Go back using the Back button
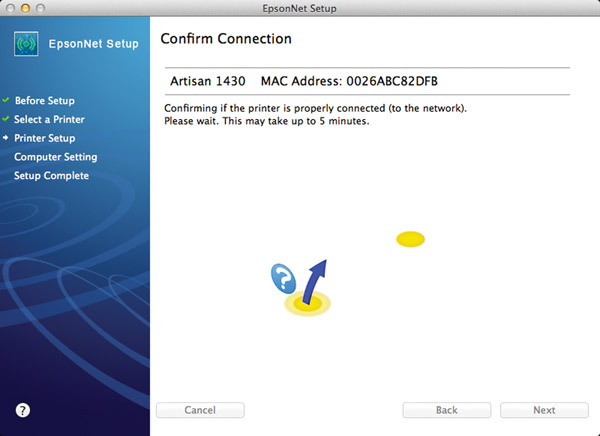The width and height of the screenshot is (600, 436). [447, 410]
